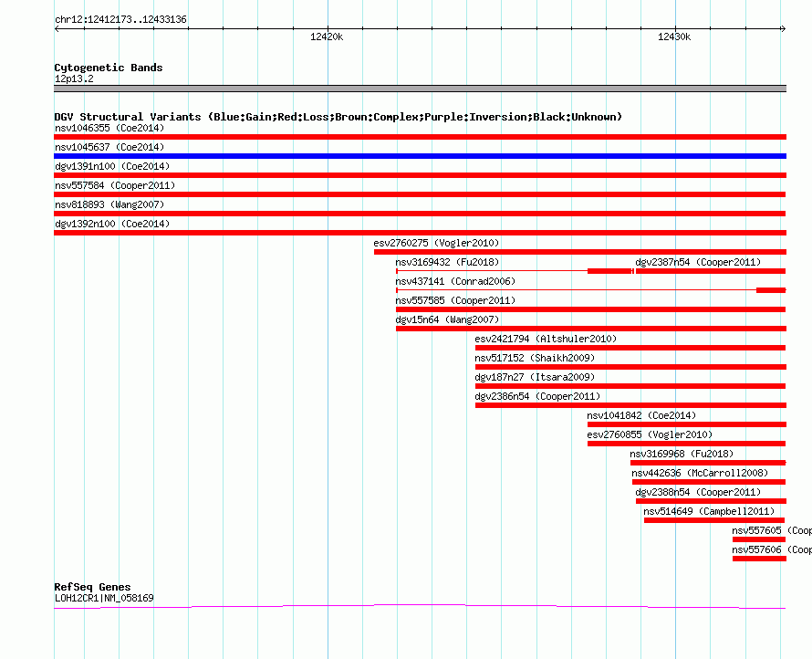Select the magenta LOH12CR1 gene track line

tap(420, 606)
